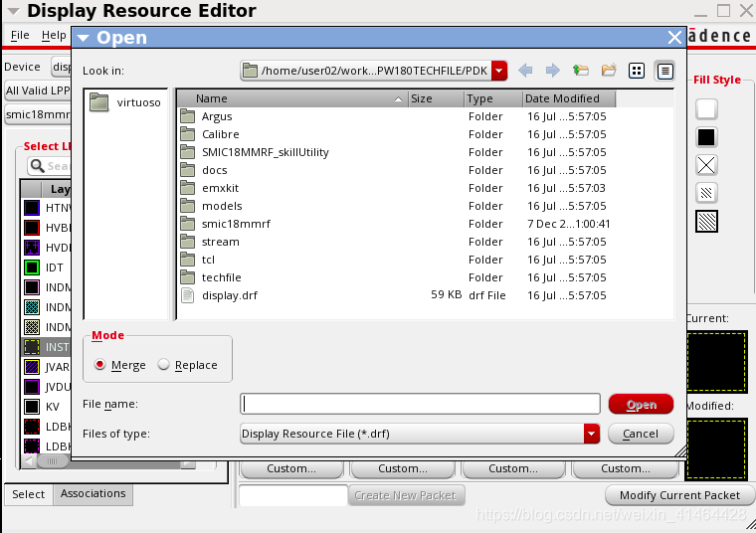
Task: Open the File menu
Action: coord(20,35)
